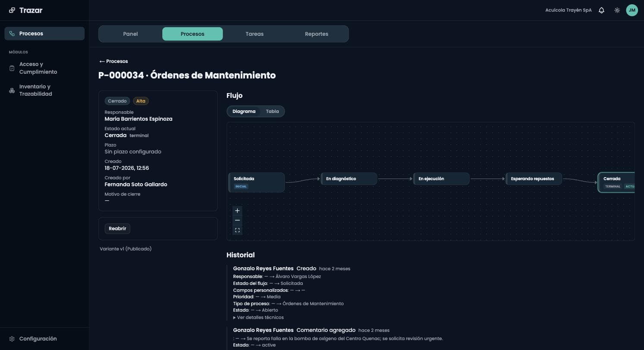Click Acuícola Trayén SpA organization name

coord(569,10)
